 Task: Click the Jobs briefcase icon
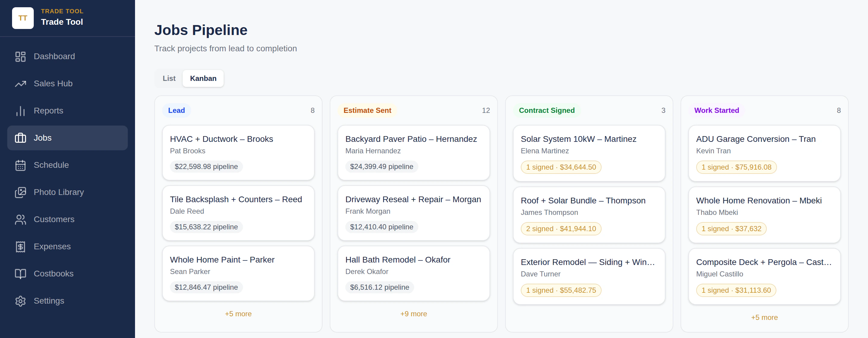[x=20, y=138]
